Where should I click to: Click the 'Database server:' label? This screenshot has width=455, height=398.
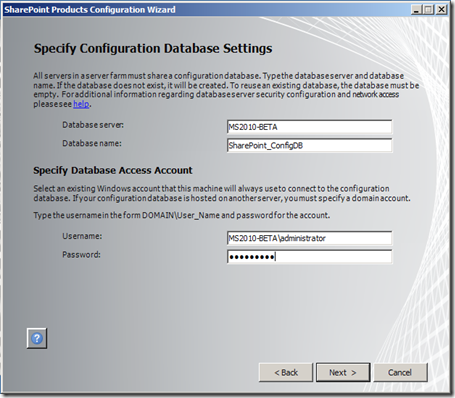point(93,125)
